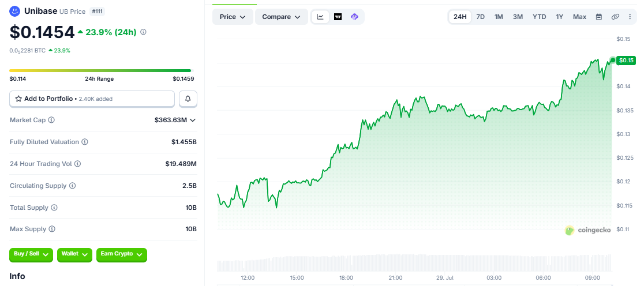Open the info icon next to 24h percentage
The height and width of the screenshot is (286, 644).
(x=143, y=32)
